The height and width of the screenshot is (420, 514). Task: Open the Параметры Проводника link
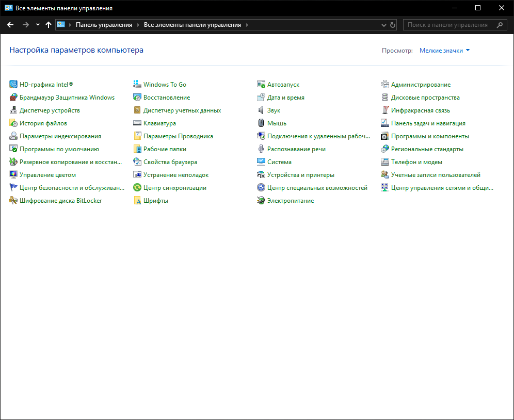click(178, 136)
